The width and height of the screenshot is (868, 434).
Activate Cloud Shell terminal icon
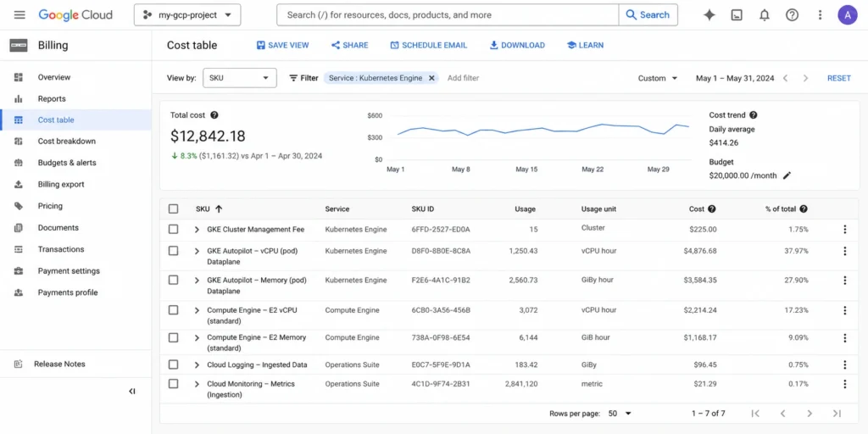[x=737, y=15]
